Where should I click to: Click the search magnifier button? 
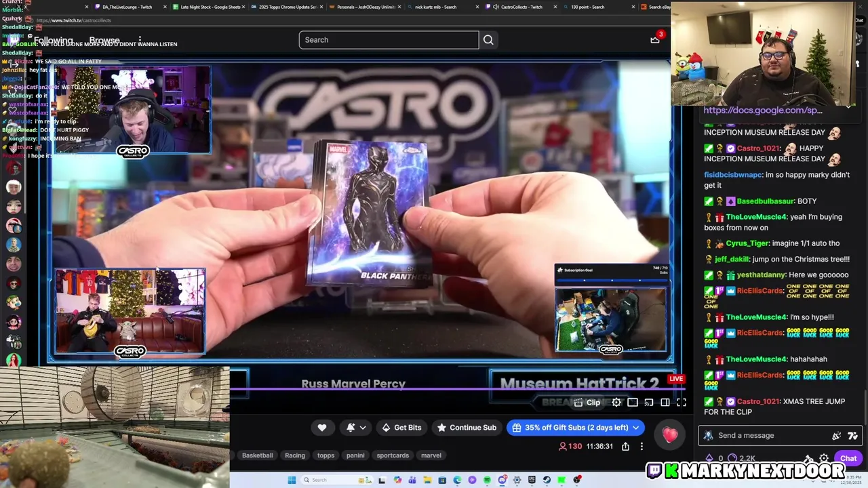(488, 40)
